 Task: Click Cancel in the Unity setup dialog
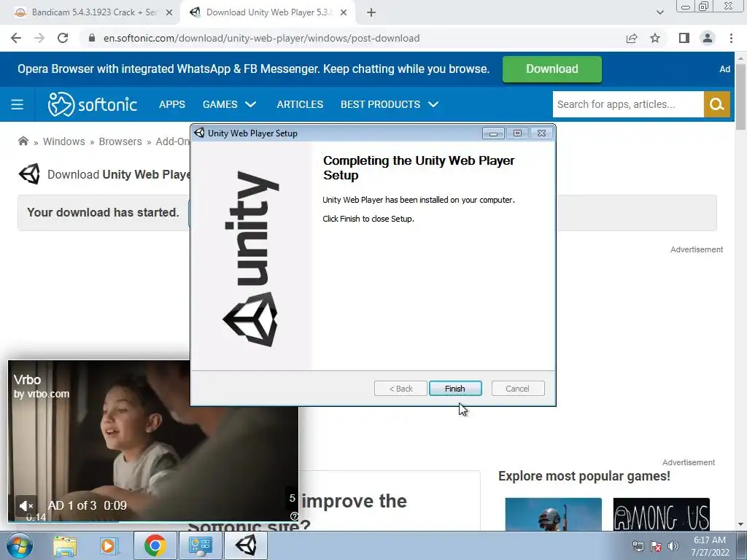(517, 389)
